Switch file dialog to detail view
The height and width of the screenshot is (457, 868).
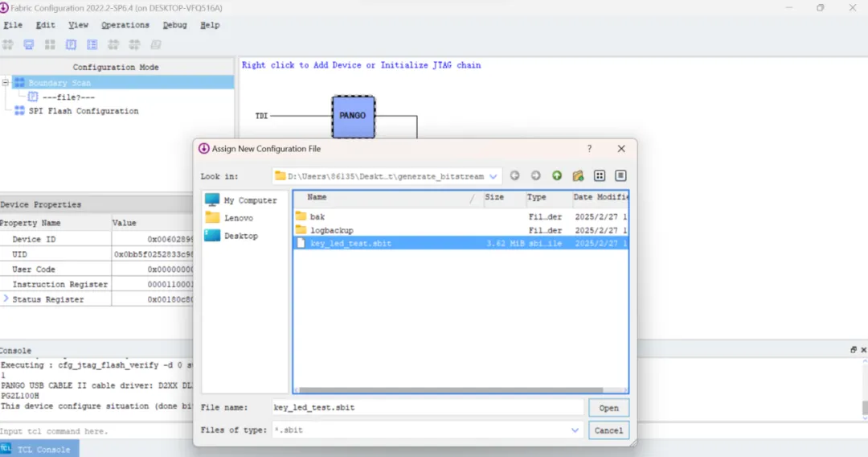(x=620, y=175)
